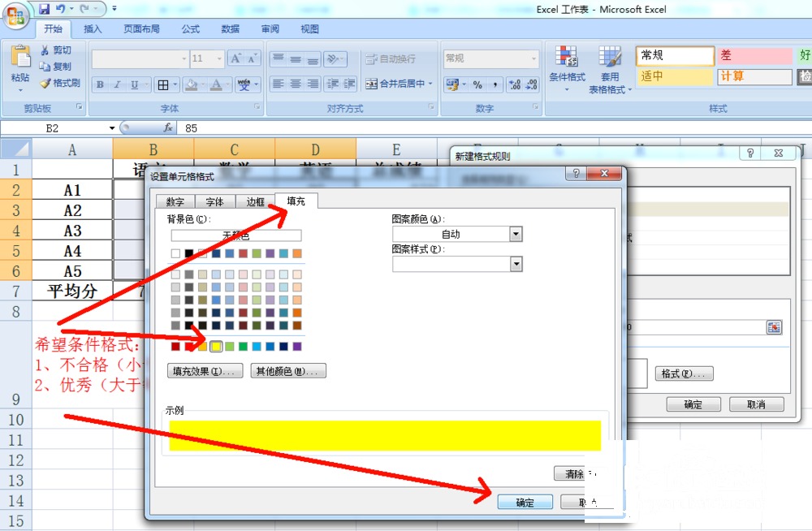Expand the pattern style dropdown

point(516,264)
